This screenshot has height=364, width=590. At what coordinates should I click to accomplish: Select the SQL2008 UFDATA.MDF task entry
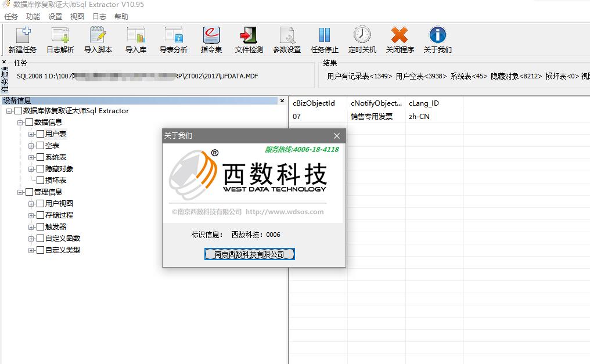138,76
